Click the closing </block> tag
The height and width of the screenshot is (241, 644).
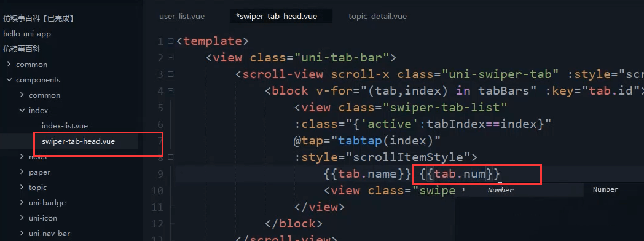pos(293,224)
